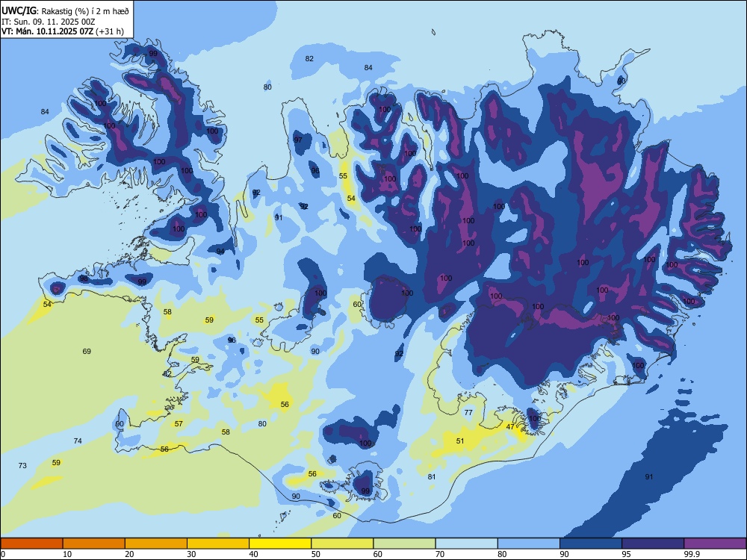The height and width of the screenshot is (560, 747).
Task: Click the humidity value '51' on the map
Action: click(x=459, y=441)
